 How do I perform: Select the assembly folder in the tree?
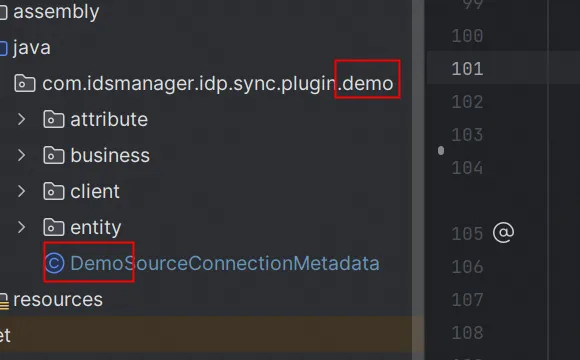pos(56,12)
